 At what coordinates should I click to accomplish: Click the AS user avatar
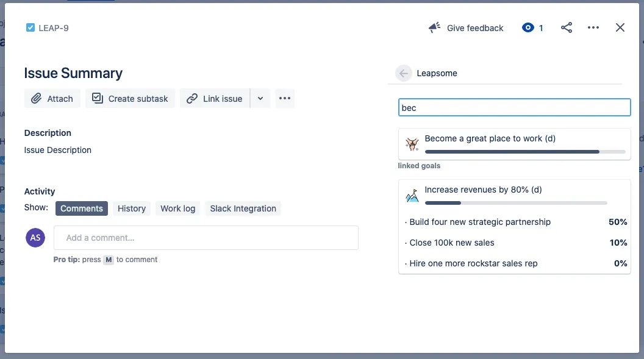(x=35, y=238)
